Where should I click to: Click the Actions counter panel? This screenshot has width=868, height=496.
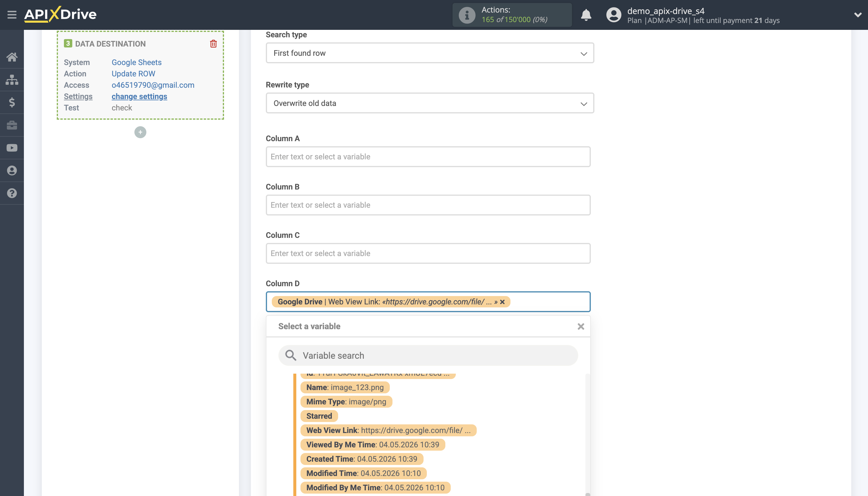[512, 15]
